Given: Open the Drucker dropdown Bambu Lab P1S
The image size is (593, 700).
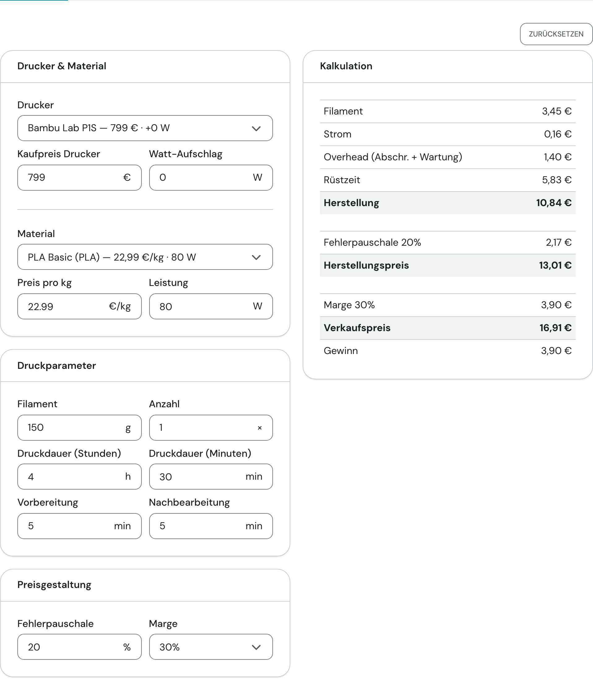Looking at the screenshot, I should tap(145, 128).
